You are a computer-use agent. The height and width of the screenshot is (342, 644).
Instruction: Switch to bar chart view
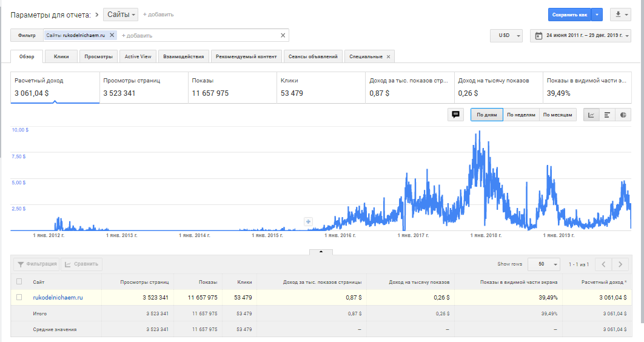[x=607, y=115]
